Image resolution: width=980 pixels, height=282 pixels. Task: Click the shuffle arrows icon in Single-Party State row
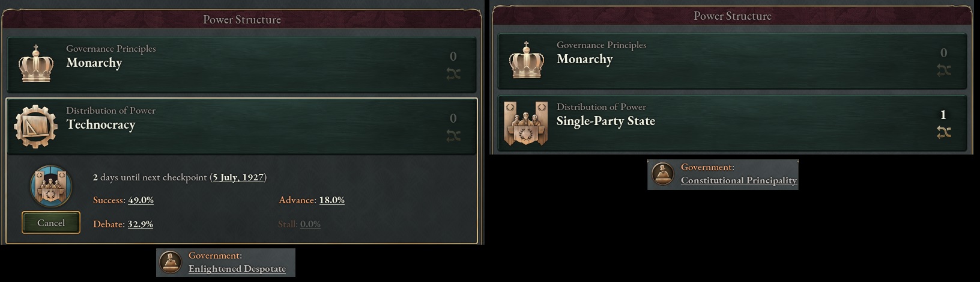pyautogui.click(x=943, y=133)
